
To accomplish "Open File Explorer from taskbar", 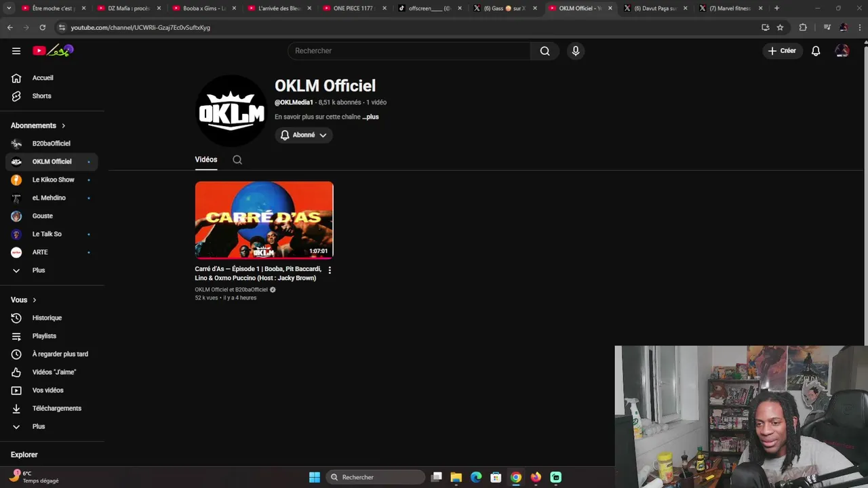I will click(x=456, y=477).
